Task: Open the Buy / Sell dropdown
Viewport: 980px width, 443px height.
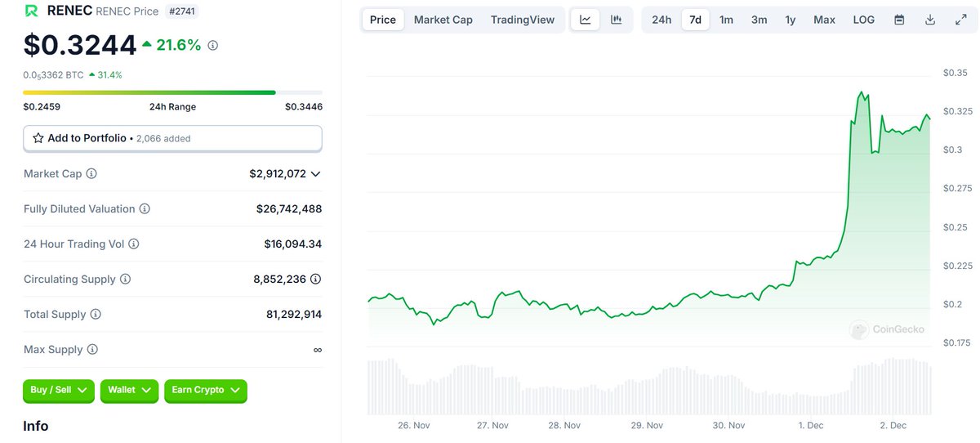Action: 59,391
